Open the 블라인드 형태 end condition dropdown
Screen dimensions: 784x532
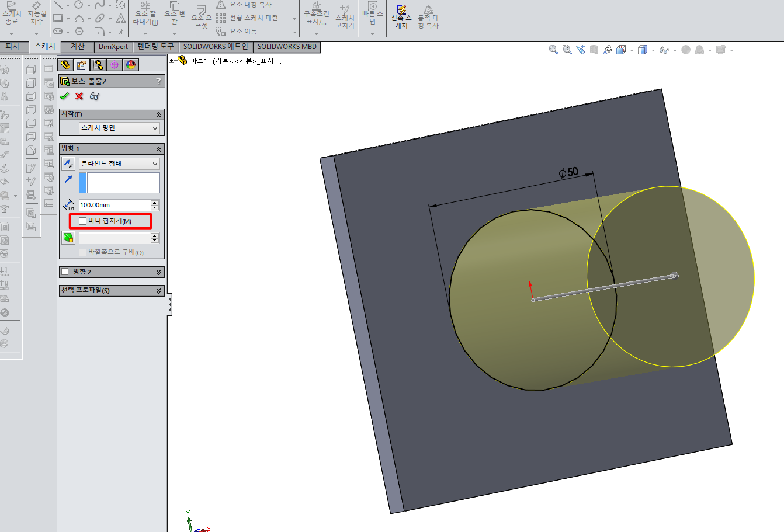(119, 164)
